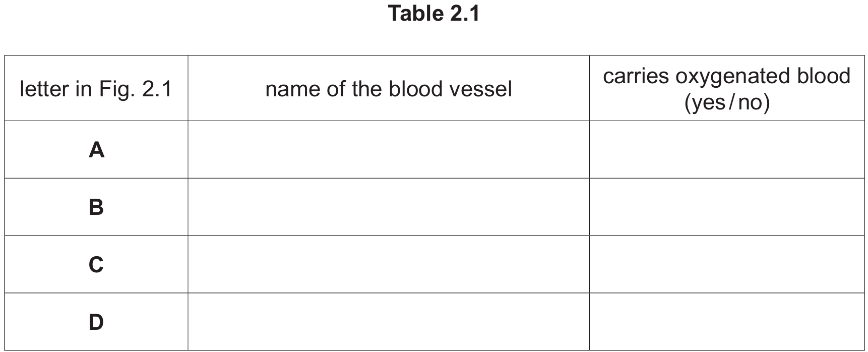Select the row letter B
This screenshot has height=352, width=868.
[x=96, y=207]
